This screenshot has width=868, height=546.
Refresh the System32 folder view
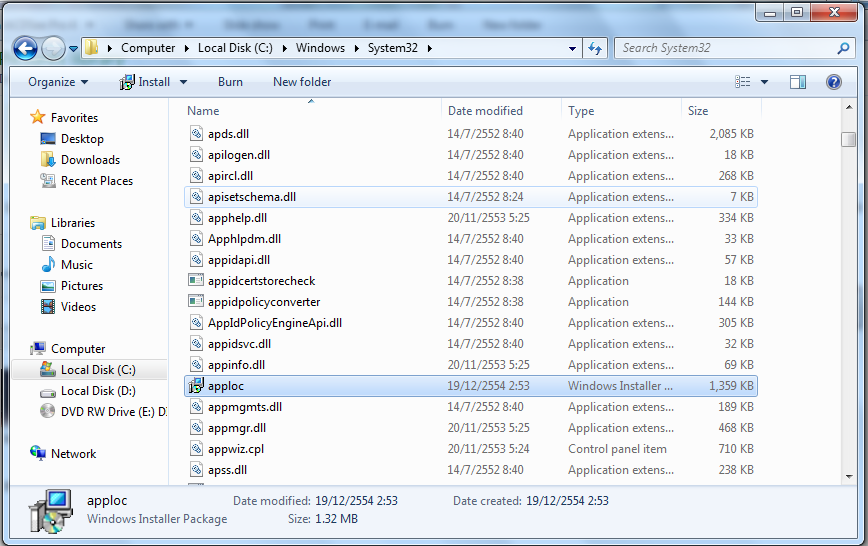pos(595,48)
